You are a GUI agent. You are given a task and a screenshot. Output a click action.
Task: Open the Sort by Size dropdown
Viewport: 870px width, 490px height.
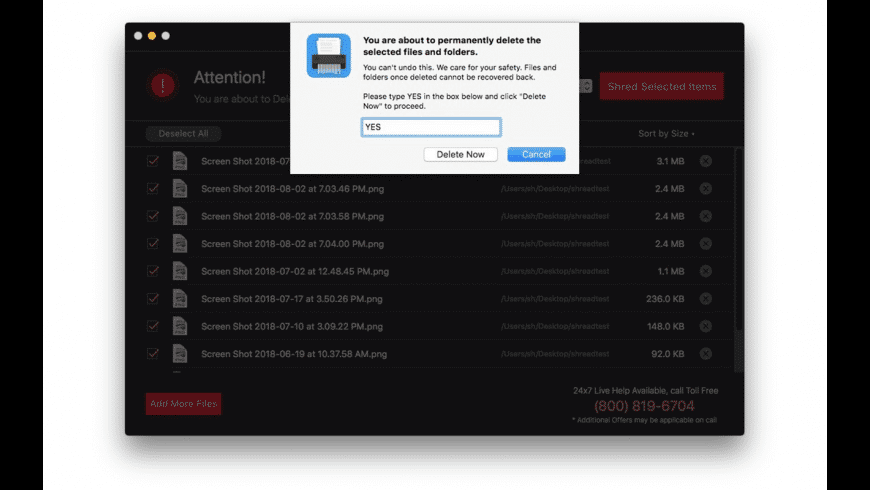tap(666, 133)
